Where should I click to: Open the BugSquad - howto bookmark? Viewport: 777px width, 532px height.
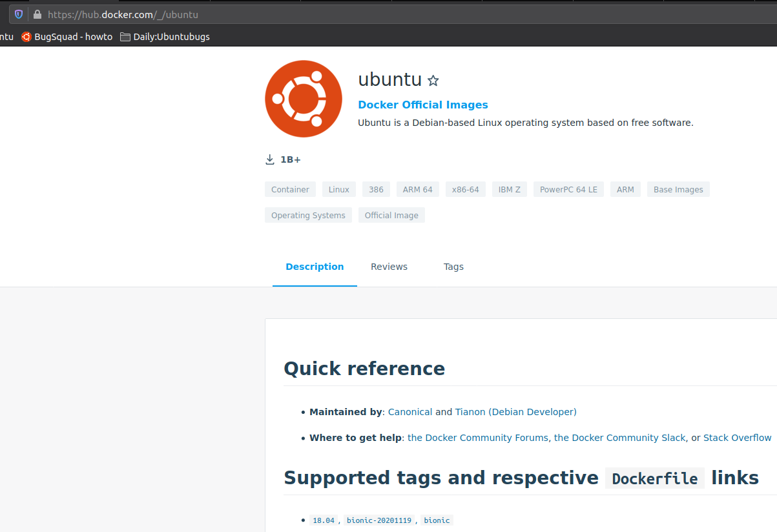67,37
